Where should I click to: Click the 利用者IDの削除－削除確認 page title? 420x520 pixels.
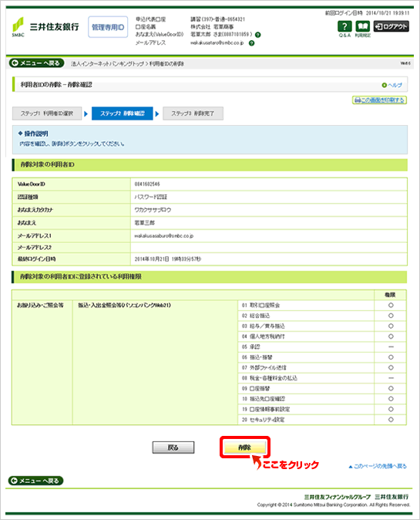[x=56, y=85]
